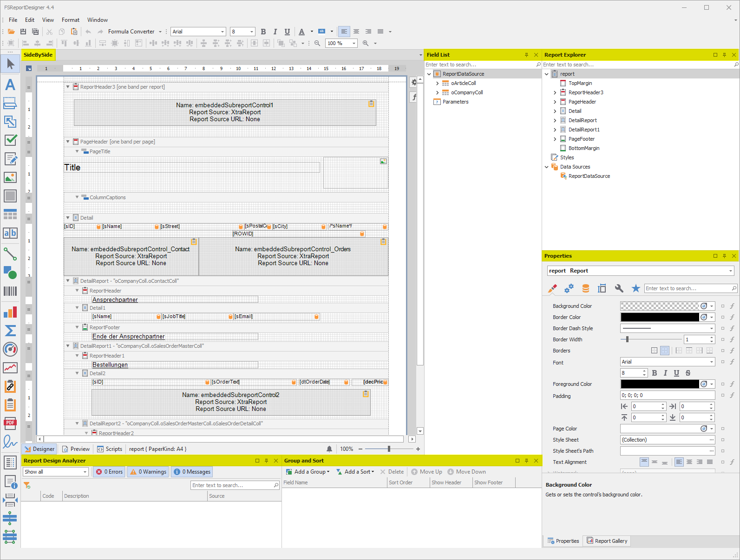Open the File menu

point(13,20)
